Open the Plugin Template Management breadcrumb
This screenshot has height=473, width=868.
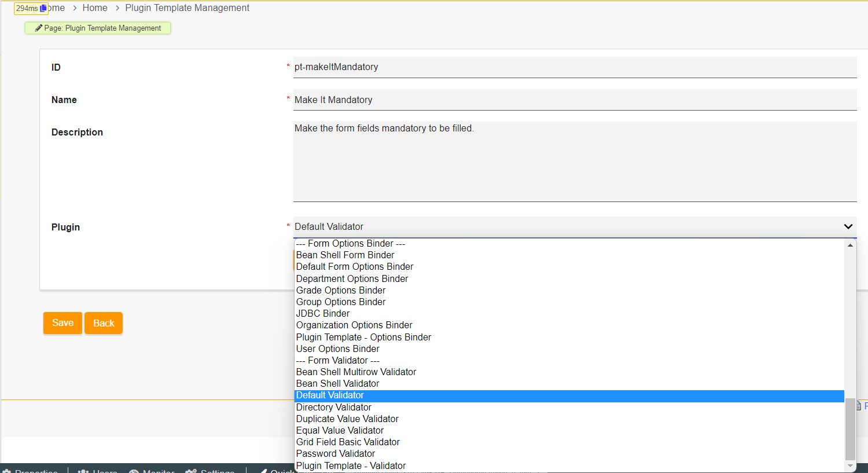tap(187, 8)
